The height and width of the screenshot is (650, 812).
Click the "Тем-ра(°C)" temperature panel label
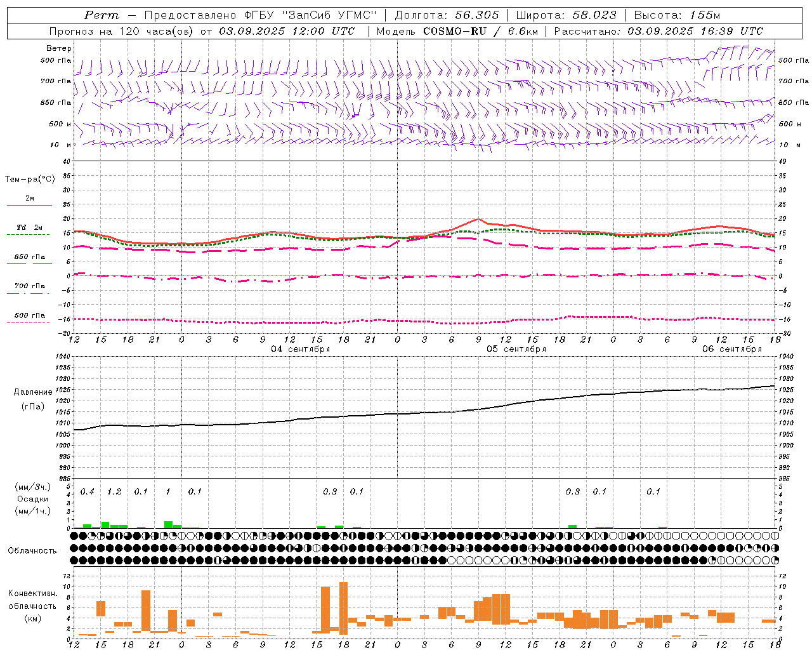click(x=30, y=180)
